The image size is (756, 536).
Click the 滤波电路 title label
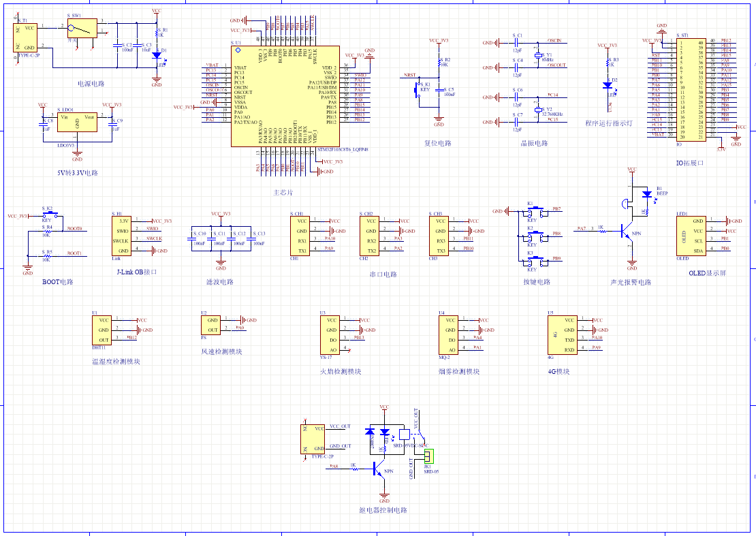[220, 281]
